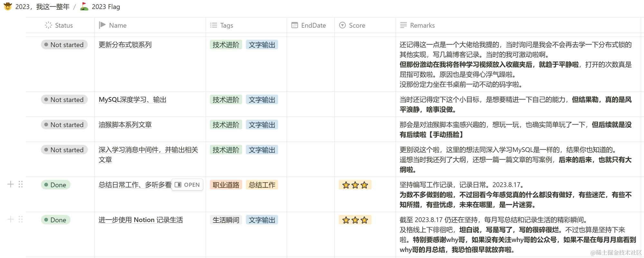Change Done status for 进一步使用 Notion 记录生活

pyautogui.click(x=55, y=220)
